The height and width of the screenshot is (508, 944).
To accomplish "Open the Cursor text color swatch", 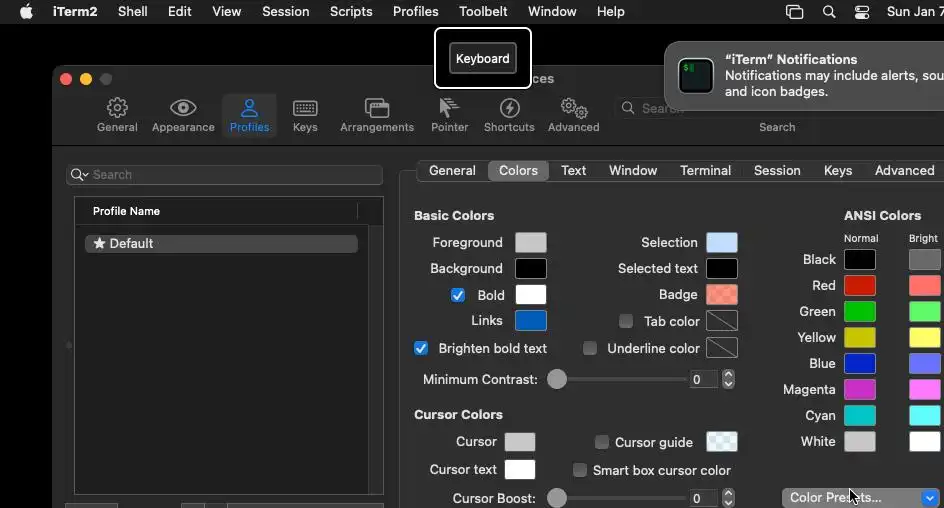I will pyautogui.click(x=520, y=469).
